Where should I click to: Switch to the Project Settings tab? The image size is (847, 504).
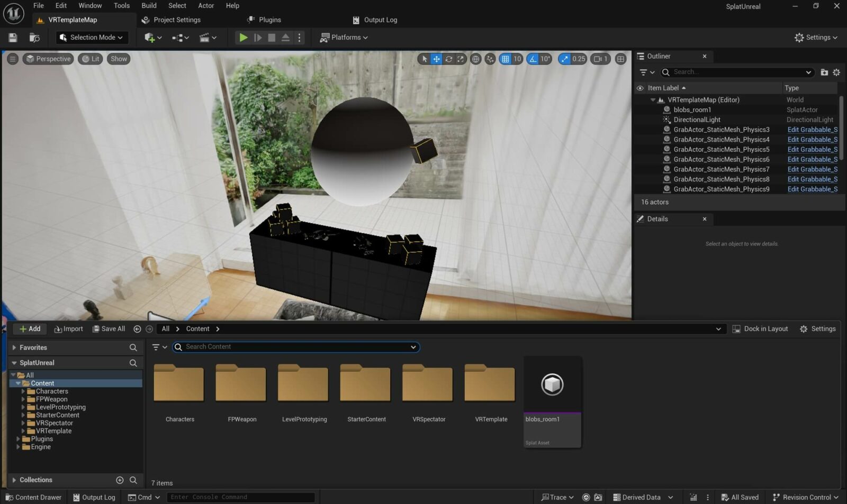tap(176, 20)
